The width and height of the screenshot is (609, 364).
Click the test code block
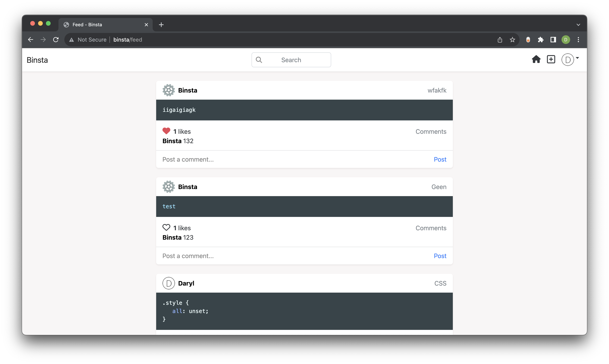pos(304,206)
